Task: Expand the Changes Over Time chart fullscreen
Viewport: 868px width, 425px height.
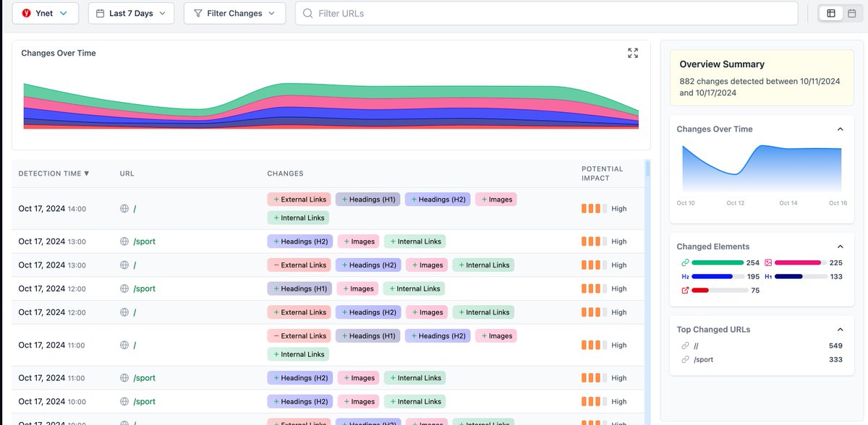Action: click(633, 53)
